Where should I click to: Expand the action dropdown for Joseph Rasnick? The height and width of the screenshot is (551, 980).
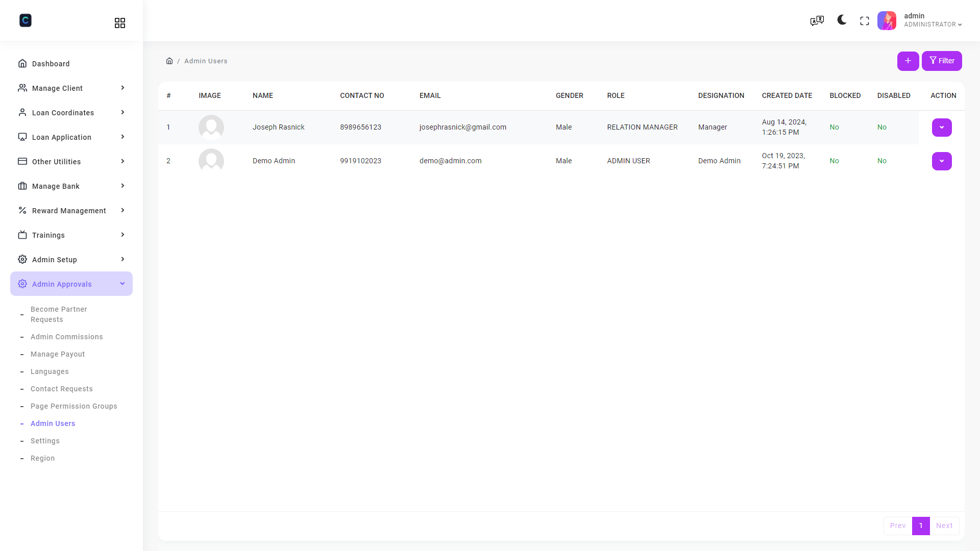point(942,128)
